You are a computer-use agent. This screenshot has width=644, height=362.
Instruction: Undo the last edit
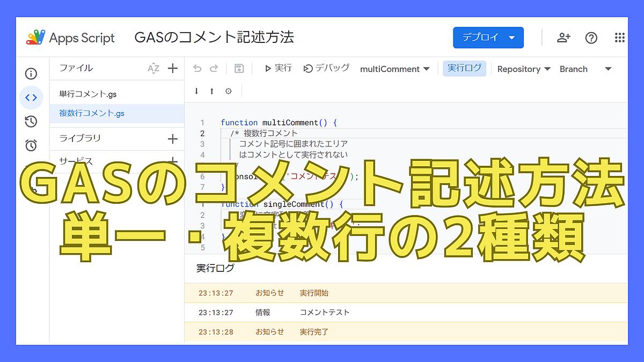[x=197, y=68]
